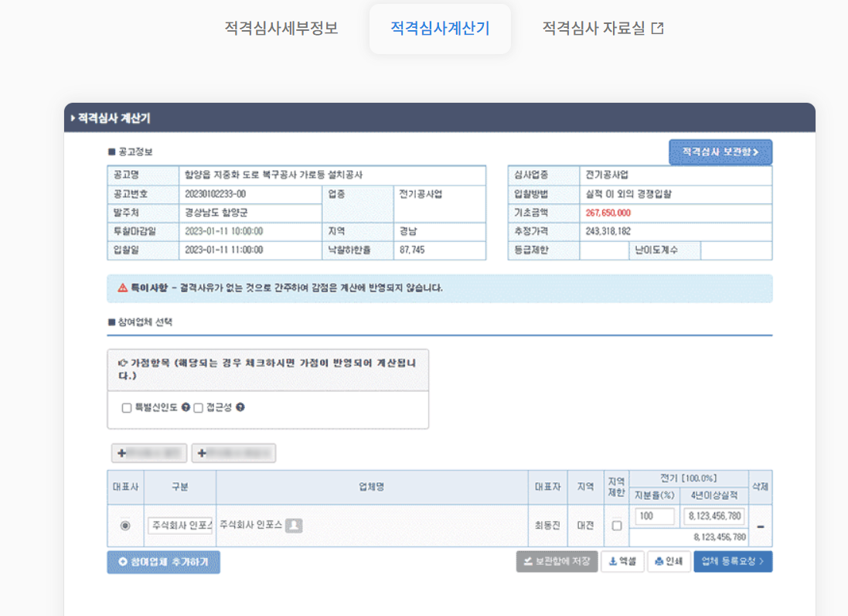Click the 구분 input showing 주식회사 인포스

(x=181, y=525)
